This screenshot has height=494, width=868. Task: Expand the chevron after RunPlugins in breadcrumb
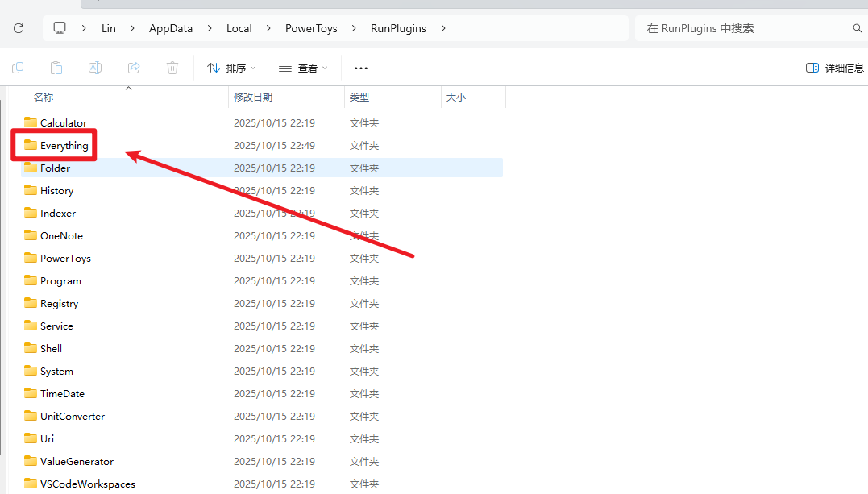point(443,28)
